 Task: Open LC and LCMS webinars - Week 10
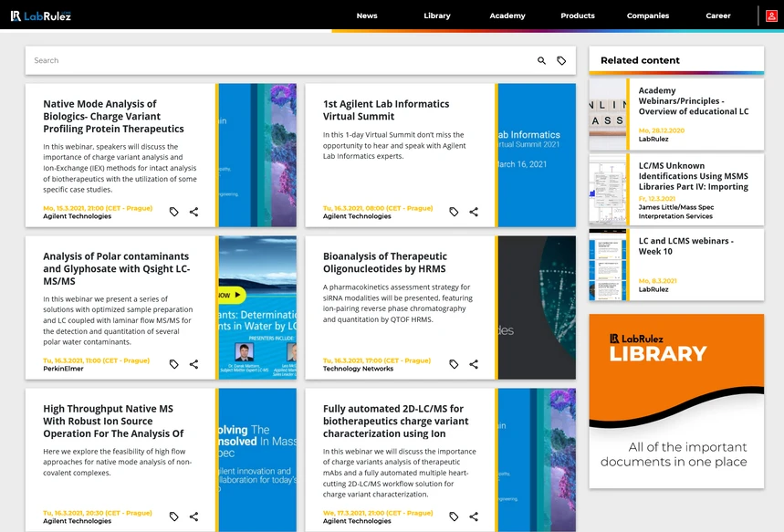pyautogui.click(x=685, y=246)
